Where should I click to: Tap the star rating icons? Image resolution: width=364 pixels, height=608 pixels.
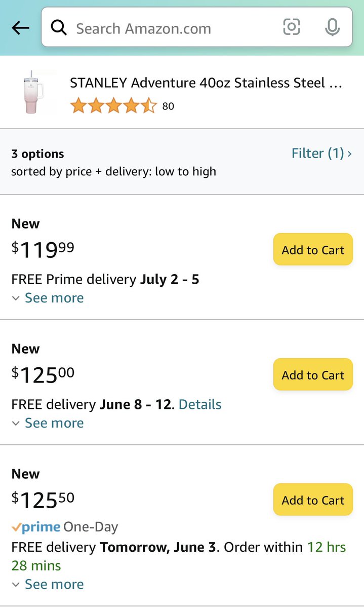pyautogui.click(x=113, y=106)
